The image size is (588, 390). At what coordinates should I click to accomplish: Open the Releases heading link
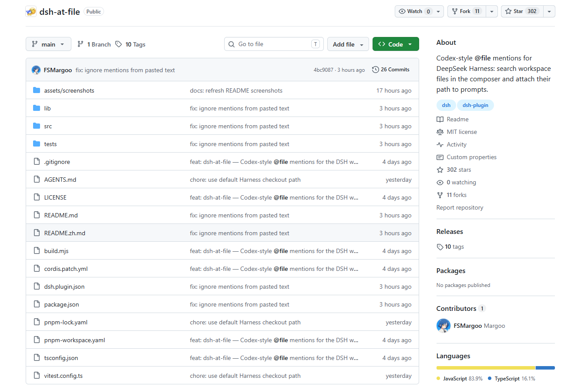[450, 232]
